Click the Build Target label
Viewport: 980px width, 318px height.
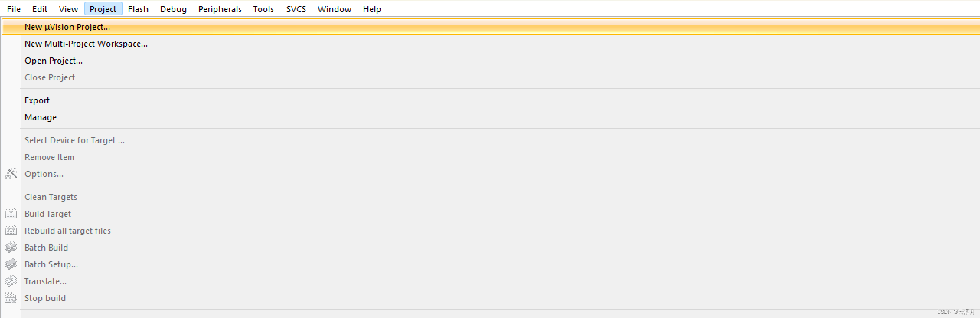[x=48, y=214]
